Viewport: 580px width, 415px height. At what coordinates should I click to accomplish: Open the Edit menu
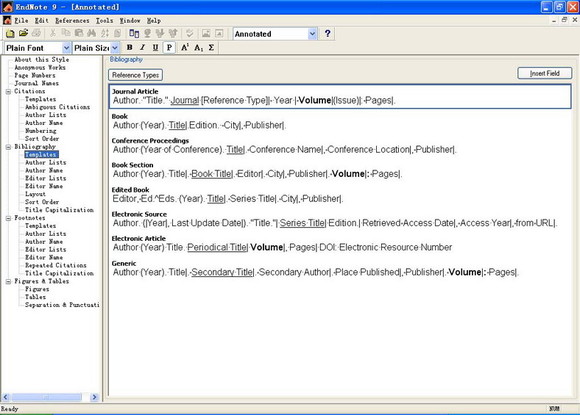41,20
